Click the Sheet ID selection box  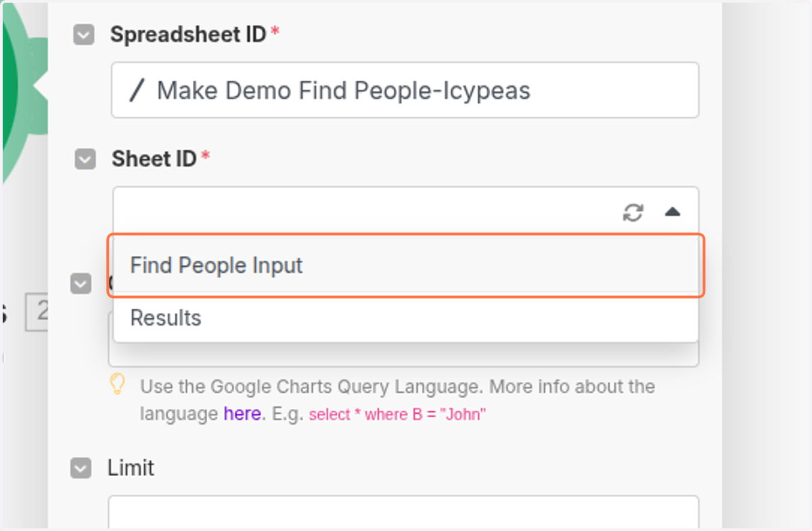coord(406,212)
